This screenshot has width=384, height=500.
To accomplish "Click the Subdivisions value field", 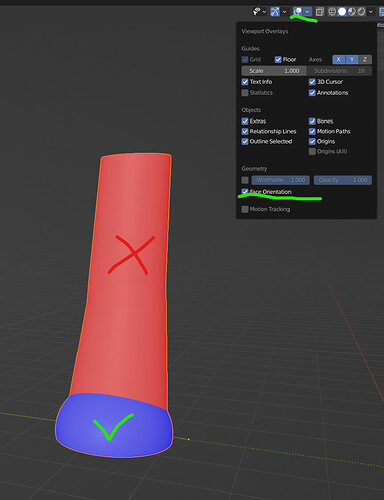I will 339,71.
